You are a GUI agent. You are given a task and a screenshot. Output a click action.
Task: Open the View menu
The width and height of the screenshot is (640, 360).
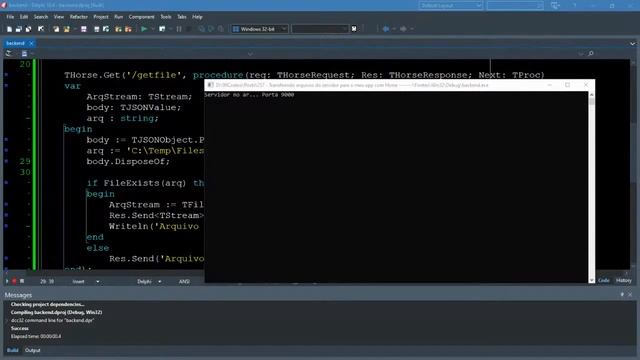[59, 17]
